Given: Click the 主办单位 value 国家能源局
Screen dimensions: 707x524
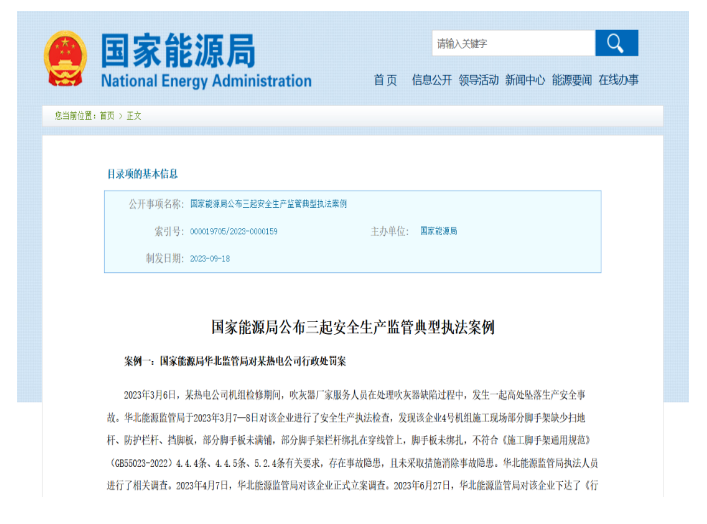Looking at the screenshot, I should (x=438, y=231).
